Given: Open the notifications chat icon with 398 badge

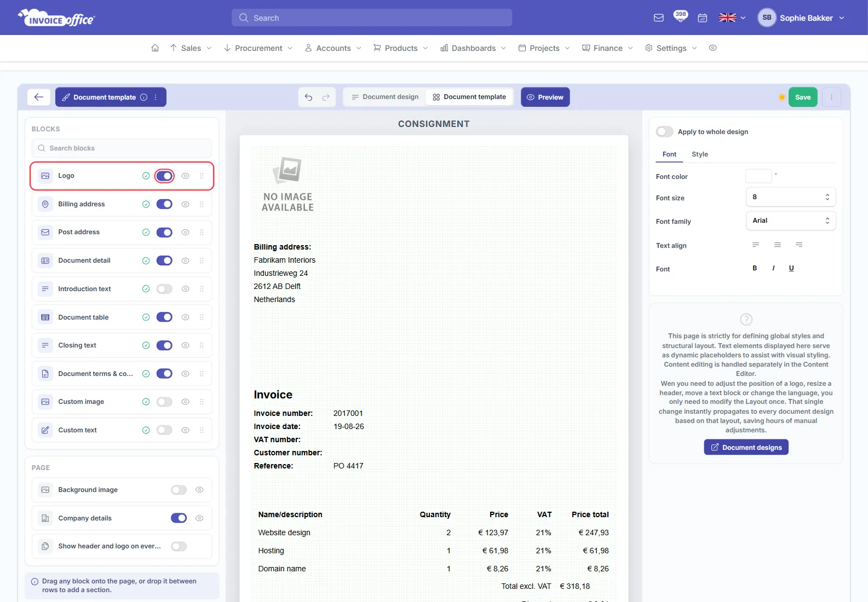Looking at the screenshot, I should pos(681,16).
